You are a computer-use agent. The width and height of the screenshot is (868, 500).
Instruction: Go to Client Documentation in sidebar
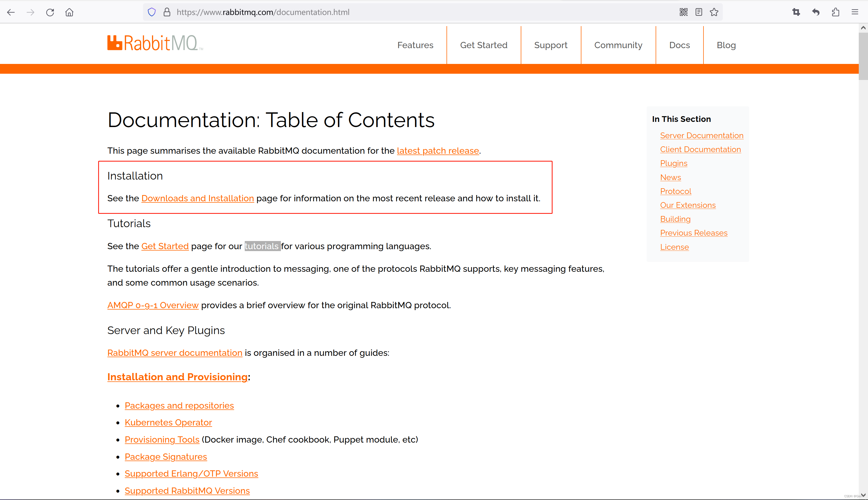(700, 149)
